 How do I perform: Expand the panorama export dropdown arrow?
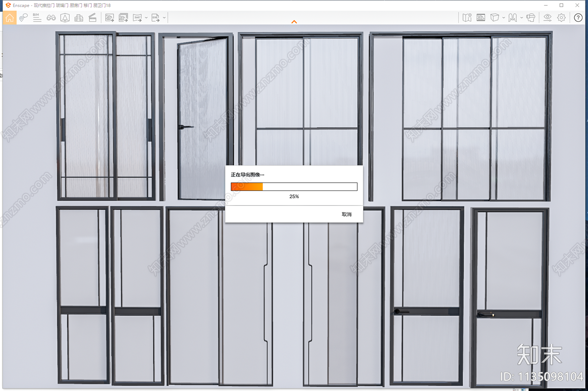(x=146, y=18)
